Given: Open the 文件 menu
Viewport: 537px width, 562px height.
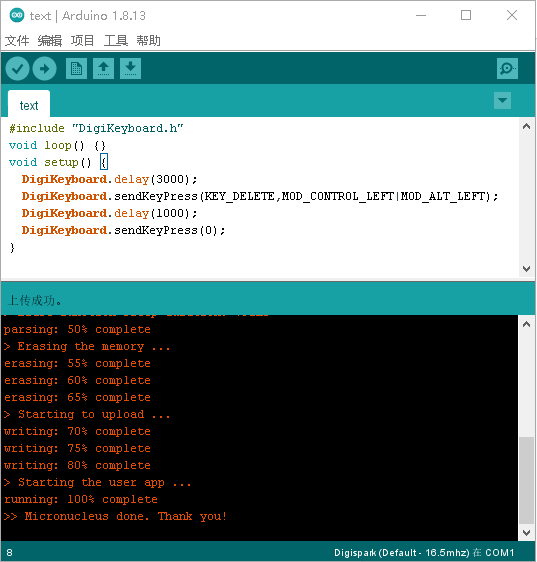Looking at the screenshot, I should (x=17, y=41).
